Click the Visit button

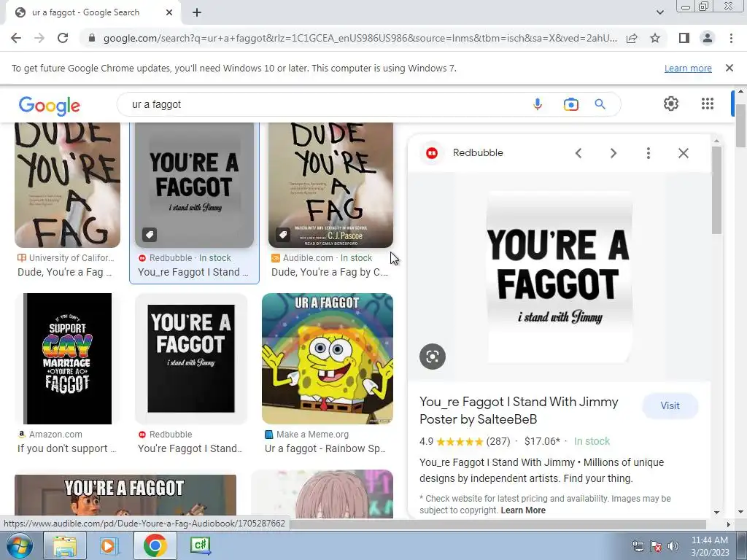[670, 405]
